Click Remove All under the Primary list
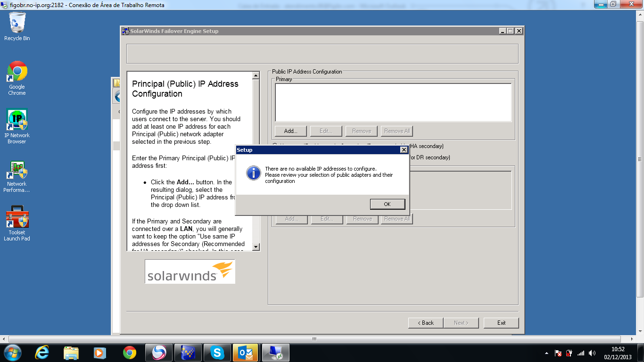Screen dimensions: 644x362 397,131
